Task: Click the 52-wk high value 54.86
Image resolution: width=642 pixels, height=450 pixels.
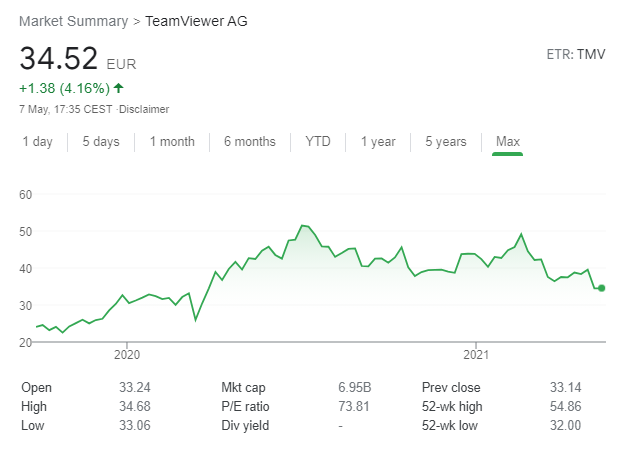Action: click(x=565, y=407)
